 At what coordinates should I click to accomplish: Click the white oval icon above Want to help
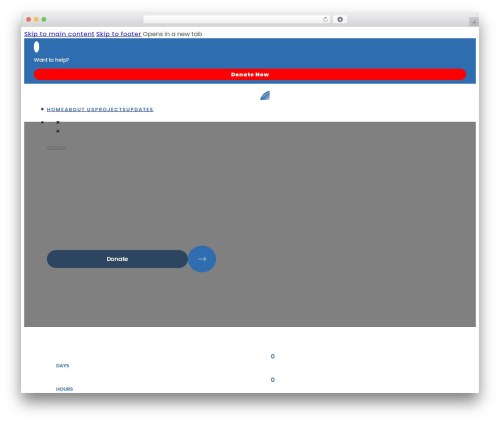(x=36, y=47)
